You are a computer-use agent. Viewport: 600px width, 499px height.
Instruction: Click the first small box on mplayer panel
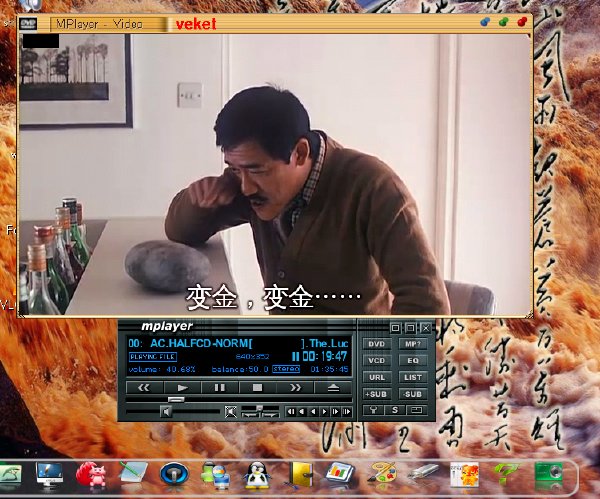[x=395, y=328]
